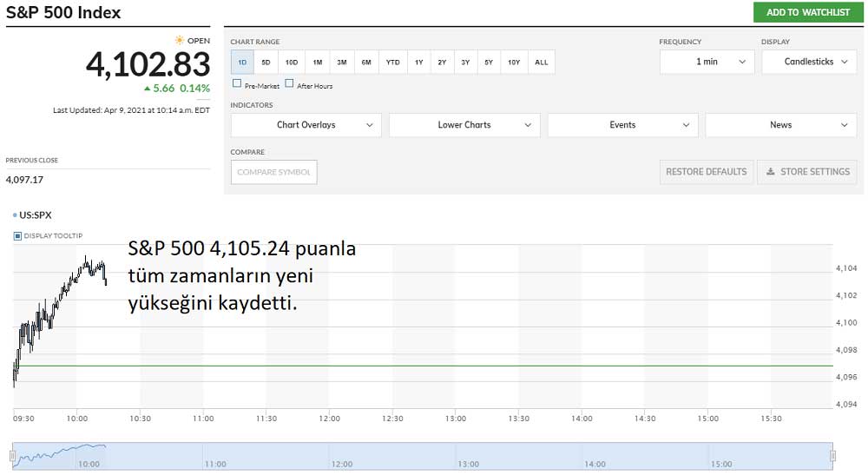The width and height of the screenshot is (868, 475).
Task: Expand the Lower Charts dropdown
Action: coord(464,125)
